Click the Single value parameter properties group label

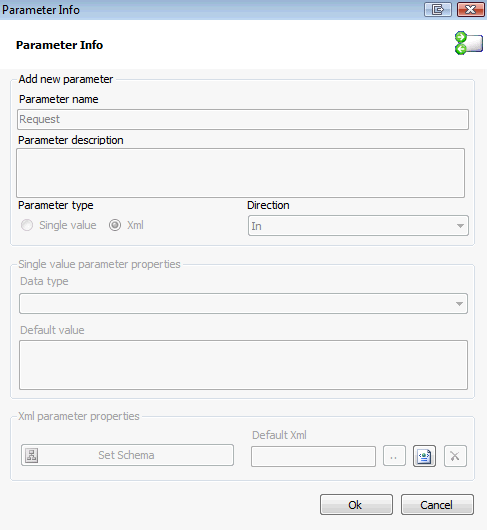[x=99, y=264]
